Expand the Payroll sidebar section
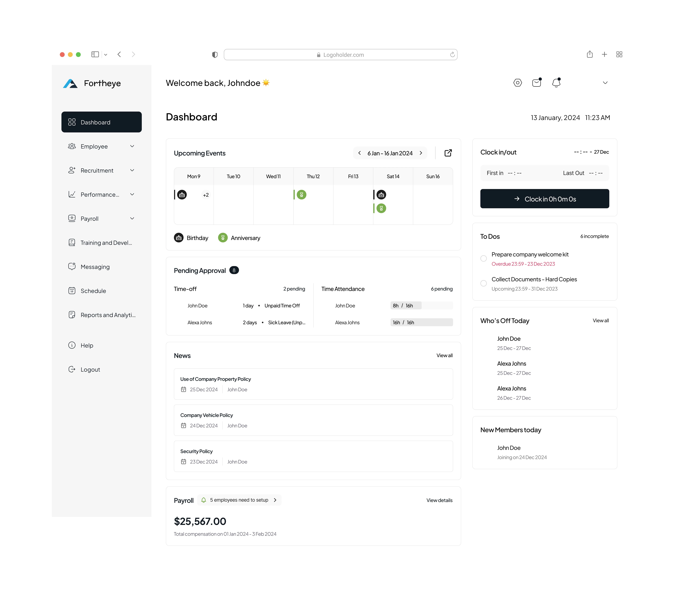The height and width of the screenshot is (616, 682). point(132,219)
